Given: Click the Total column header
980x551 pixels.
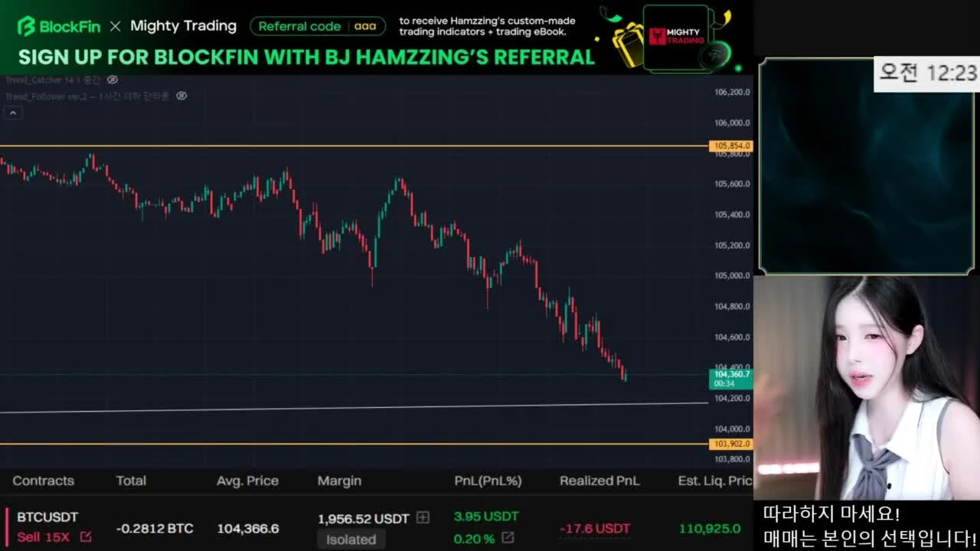Looking at the screenshot, I should pyautogui.click(x=131, y=481).
